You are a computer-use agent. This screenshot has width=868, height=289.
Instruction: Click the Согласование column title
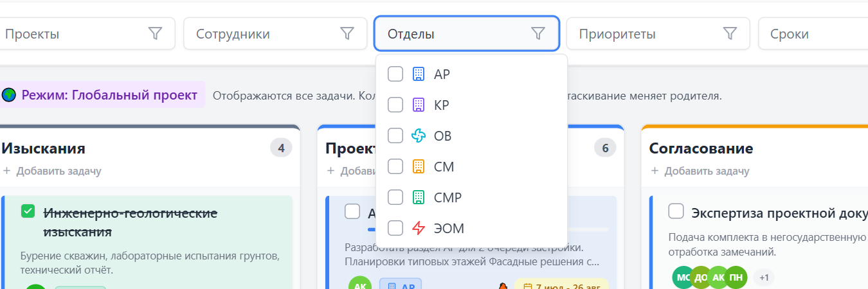tap(701, 148)
